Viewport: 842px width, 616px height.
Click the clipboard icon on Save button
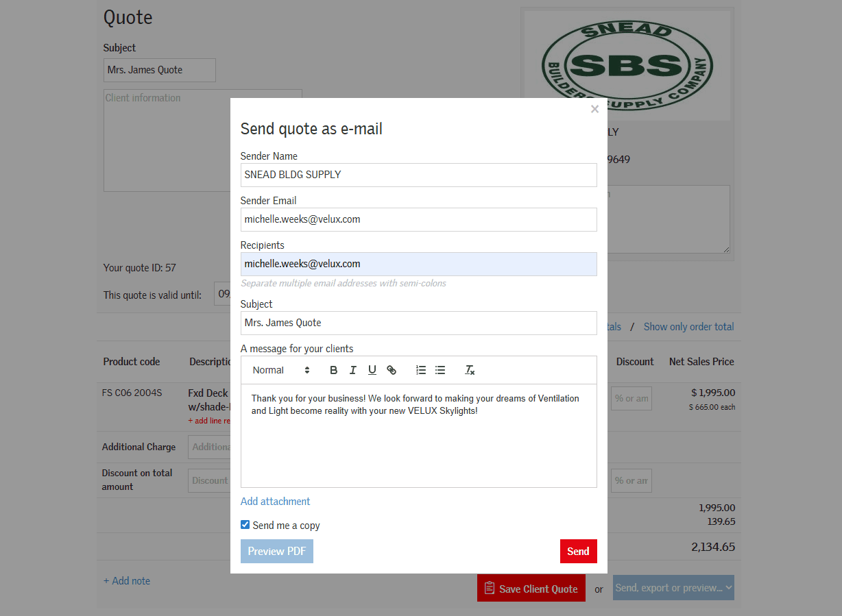click(x=490, y=588)
